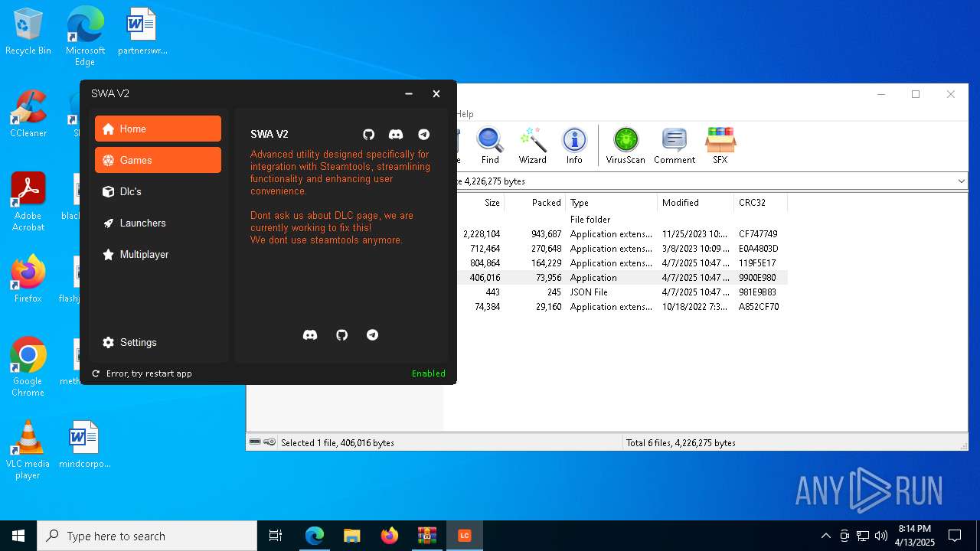Image resolution: width=980 pixels, height=551 pixels.
Task: Click the restart icon beside Error message
Action: click(96, 373)
